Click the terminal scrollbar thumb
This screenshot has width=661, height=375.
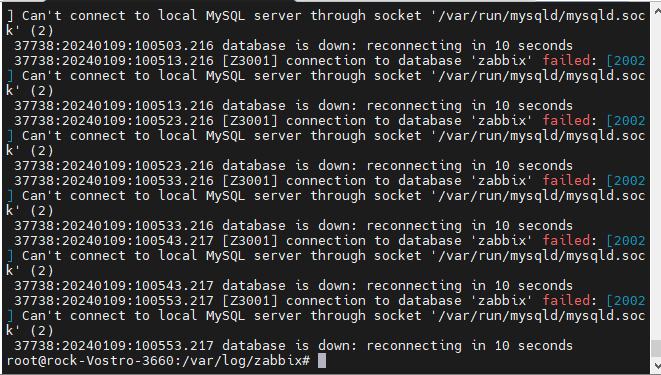click(656, 348)
